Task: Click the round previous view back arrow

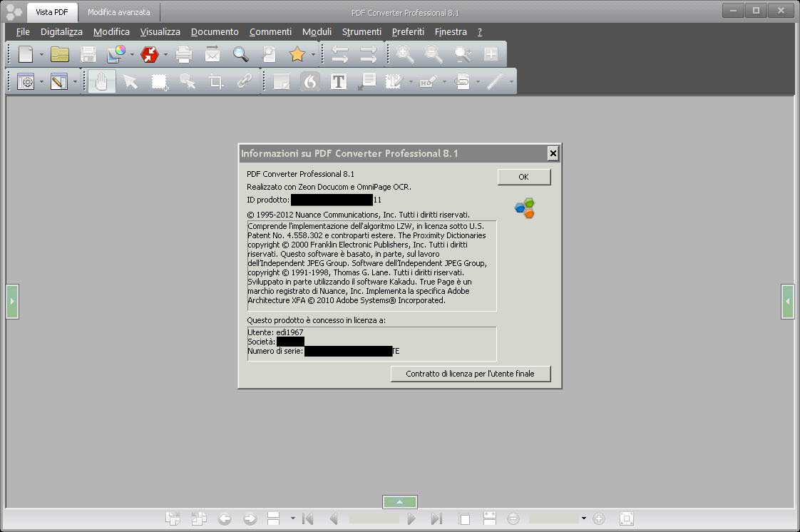Action: (225, 518)
